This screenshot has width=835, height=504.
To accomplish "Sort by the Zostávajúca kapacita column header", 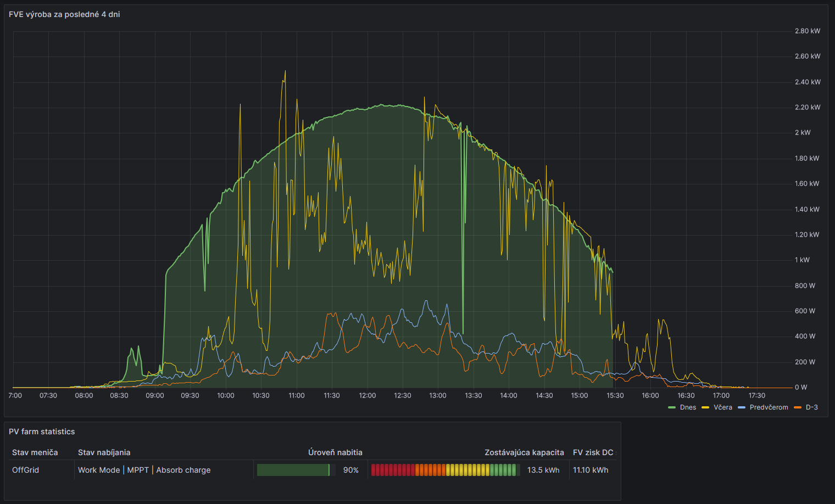I will (524, 452).
